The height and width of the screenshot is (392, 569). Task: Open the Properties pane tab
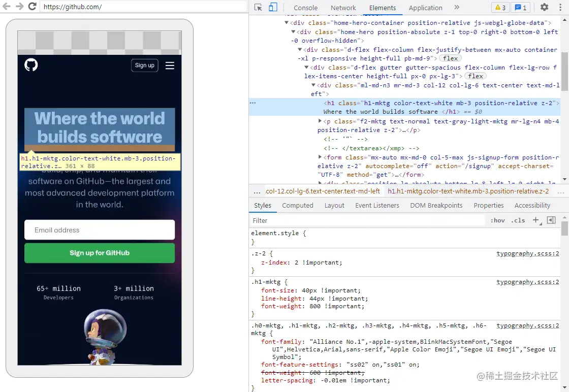(x=488, y=205)
